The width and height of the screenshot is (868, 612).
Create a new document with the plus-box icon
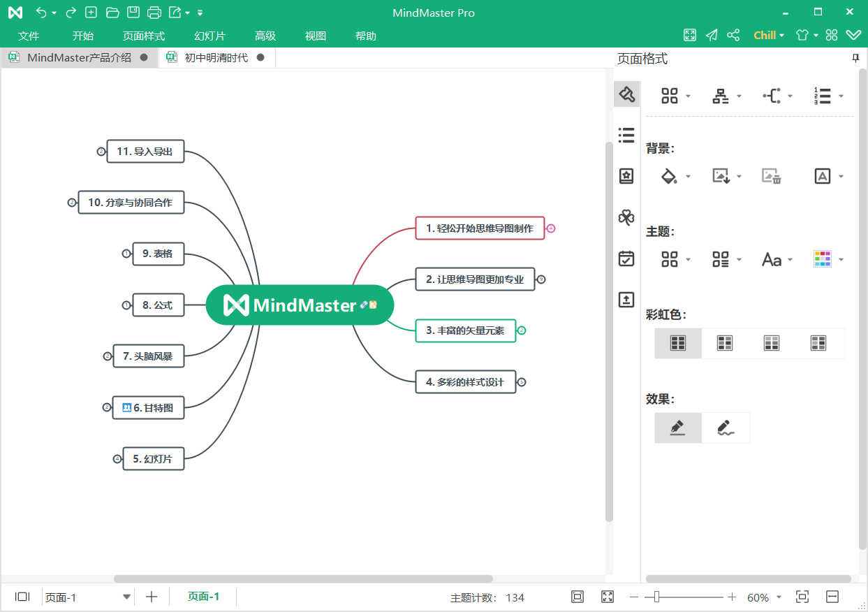click(91, 13)
